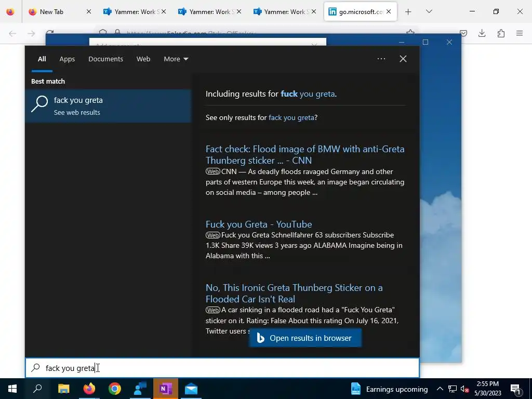Open the remote assistance people icon in taskbar

coord(140,389)
